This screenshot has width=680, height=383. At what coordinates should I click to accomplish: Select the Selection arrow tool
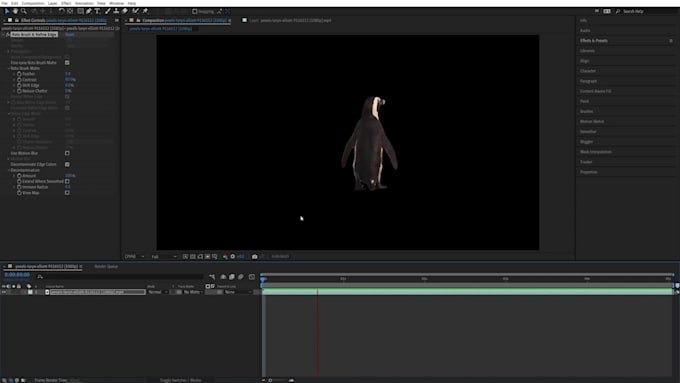(x=7, y=11)
